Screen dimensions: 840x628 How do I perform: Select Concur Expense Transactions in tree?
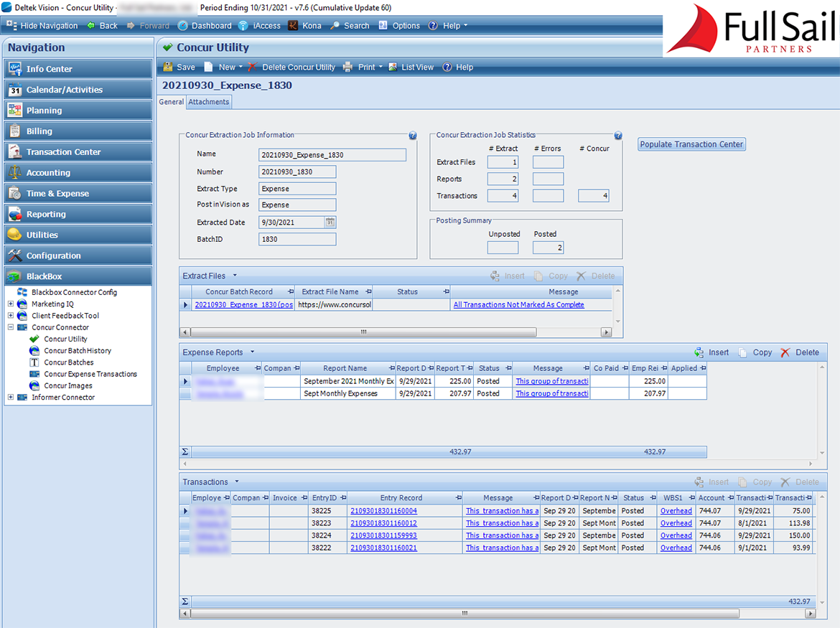click(90, 374)
